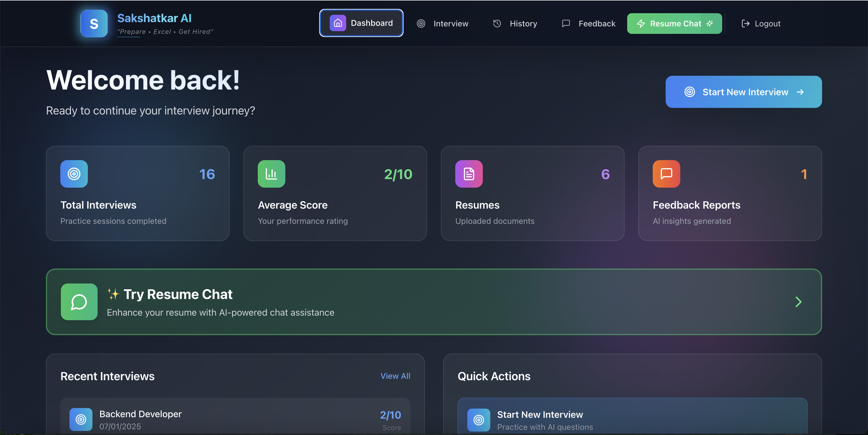Viewport: 868px width, 435px height.
Task: Click the blue target icon on Total Interviews
Action: click(x=74, y=174)
